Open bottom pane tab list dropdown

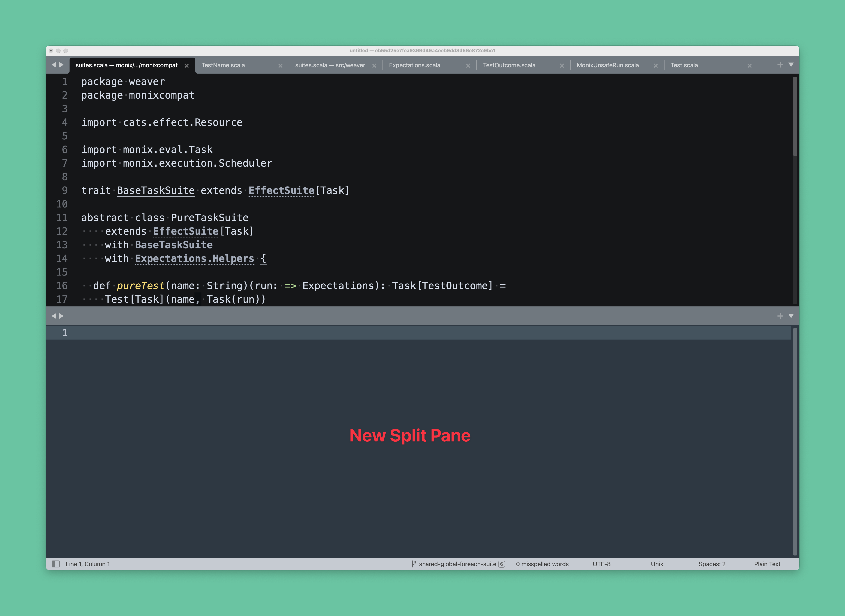[x=791, y=316]
